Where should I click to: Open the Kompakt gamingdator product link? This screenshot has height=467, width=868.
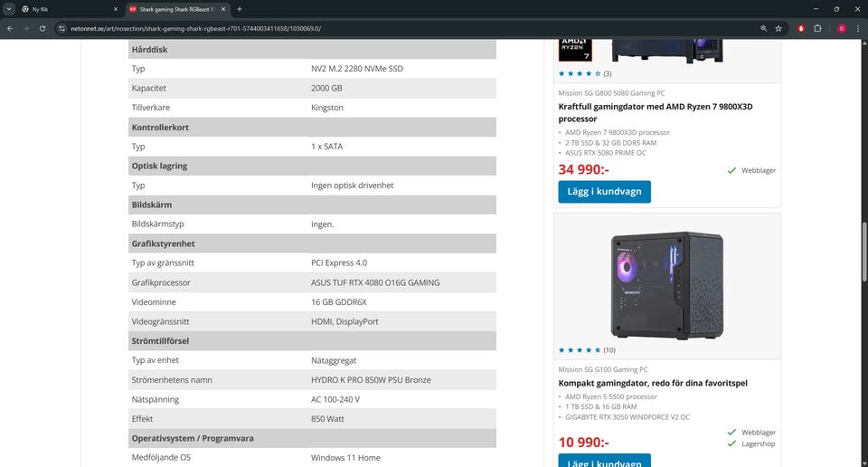click(653, 383)
